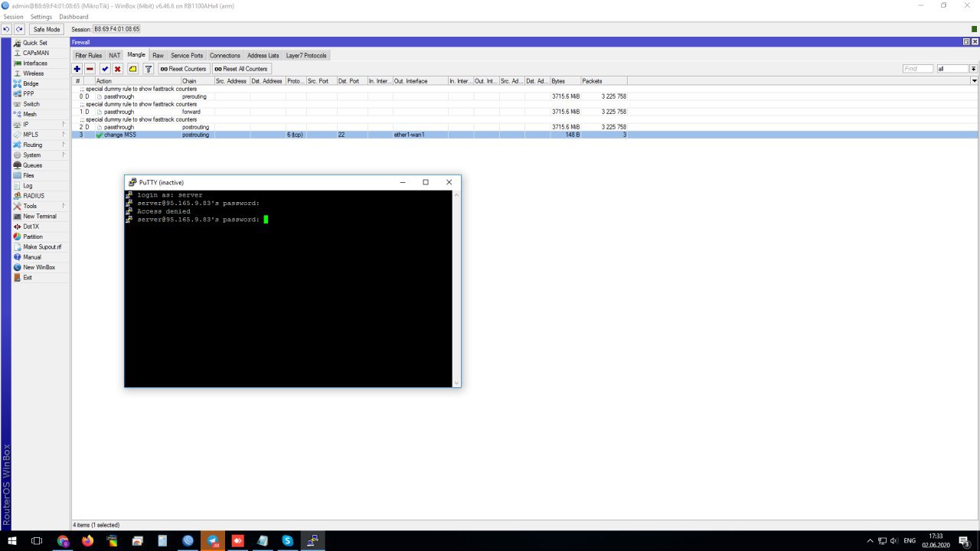Open New WinBox from sidebar
The image size is (980, 551).
pyautogui.click(x=38, y=267)
